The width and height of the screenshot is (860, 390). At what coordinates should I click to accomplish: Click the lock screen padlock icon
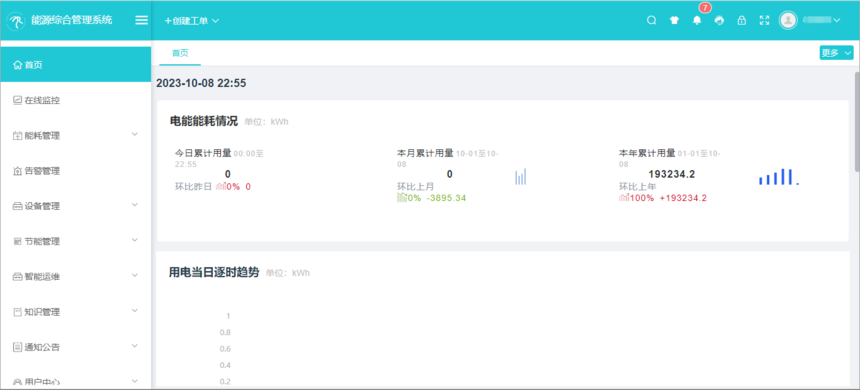pos(742,20)
